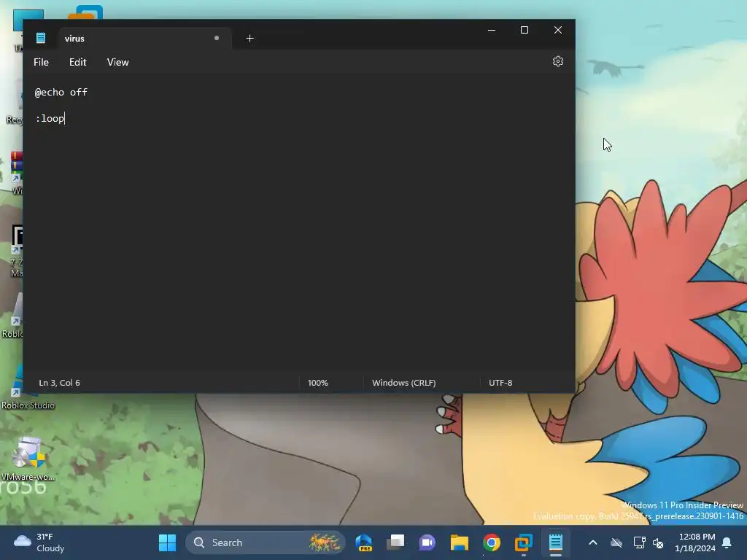Open clock and date 12:08 PM flyout
Viewport: 747px width, 560px height.
pyautogui.click(x=695, y=542)
